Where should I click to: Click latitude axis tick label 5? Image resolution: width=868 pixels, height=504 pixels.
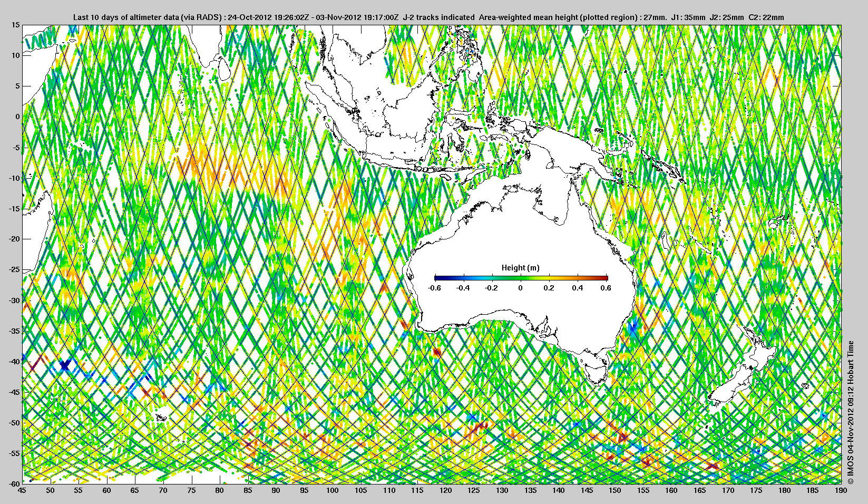[18, 86]
